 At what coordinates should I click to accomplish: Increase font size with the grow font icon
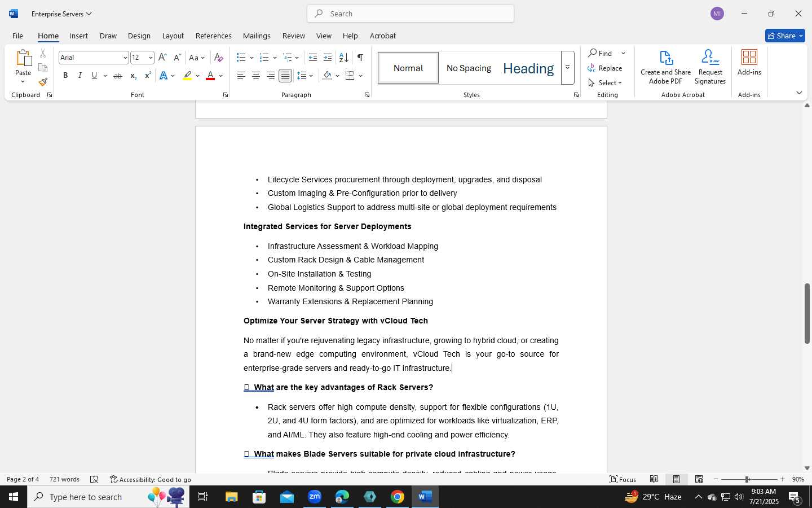click(x=162, y=58)
